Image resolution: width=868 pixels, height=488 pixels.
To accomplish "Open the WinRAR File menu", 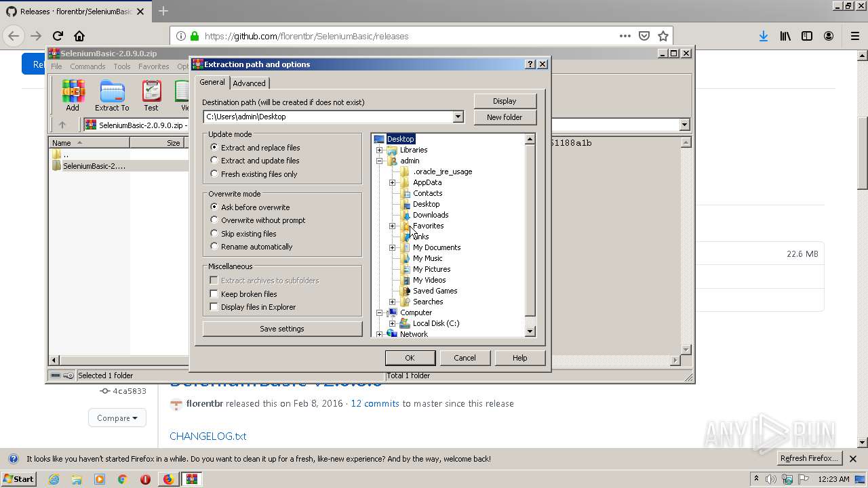I will [x=56, y=66].
